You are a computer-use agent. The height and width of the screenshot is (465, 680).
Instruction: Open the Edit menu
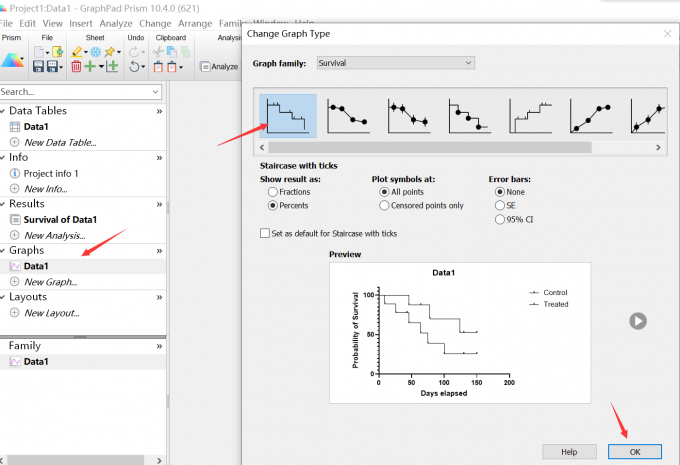pos(27,23)
